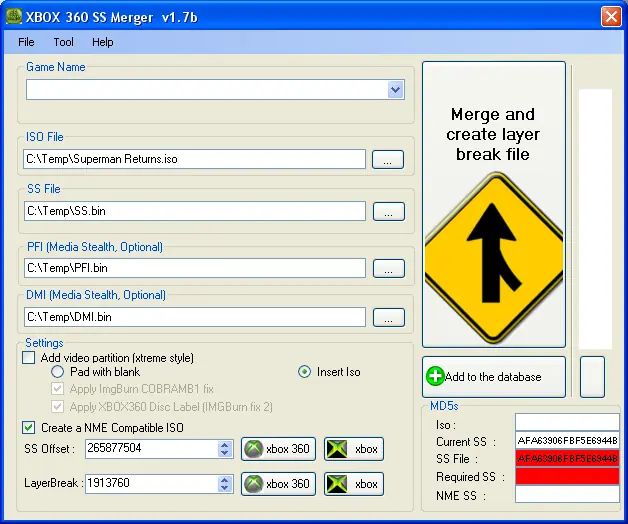Increase the SS Offset value with the up arrow
This screenshot has height=524, width=628.
point(225,444)
